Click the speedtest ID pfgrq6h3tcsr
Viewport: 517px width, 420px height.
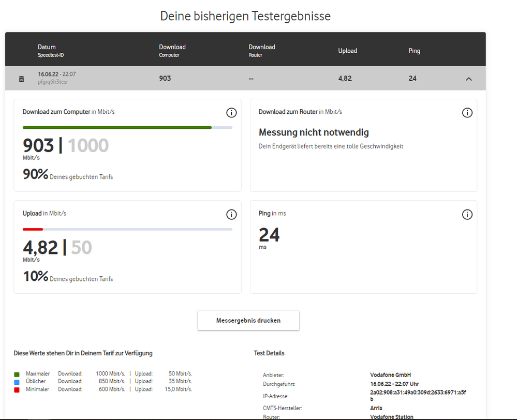click(53, 82)
